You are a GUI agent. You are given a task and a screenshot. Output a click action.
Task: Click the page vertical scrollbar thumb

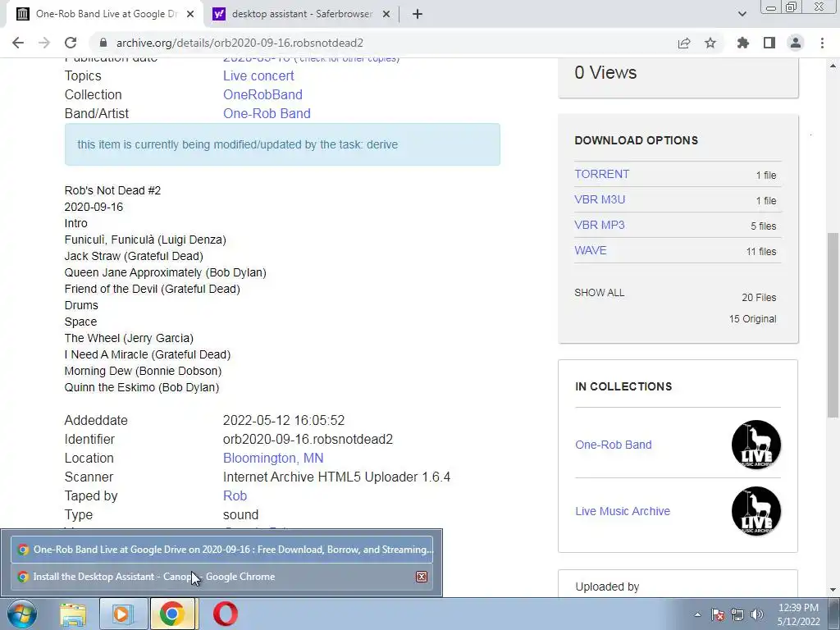coord(833,325)
